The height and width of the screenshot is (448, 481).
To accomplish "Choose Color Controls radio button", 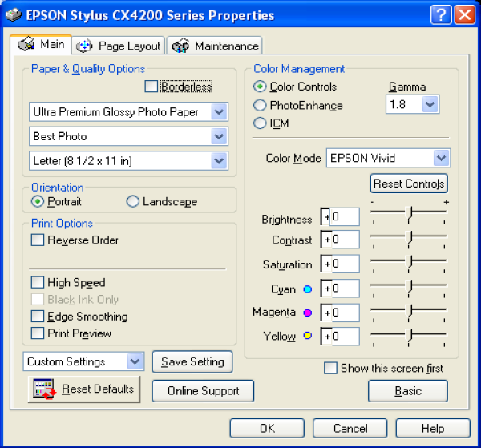I will [260, 87].
